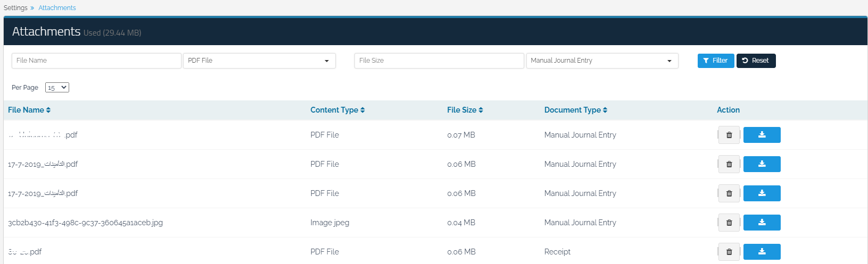
Task: Delete the Receipt document attachment
Action: click(729, 252)
